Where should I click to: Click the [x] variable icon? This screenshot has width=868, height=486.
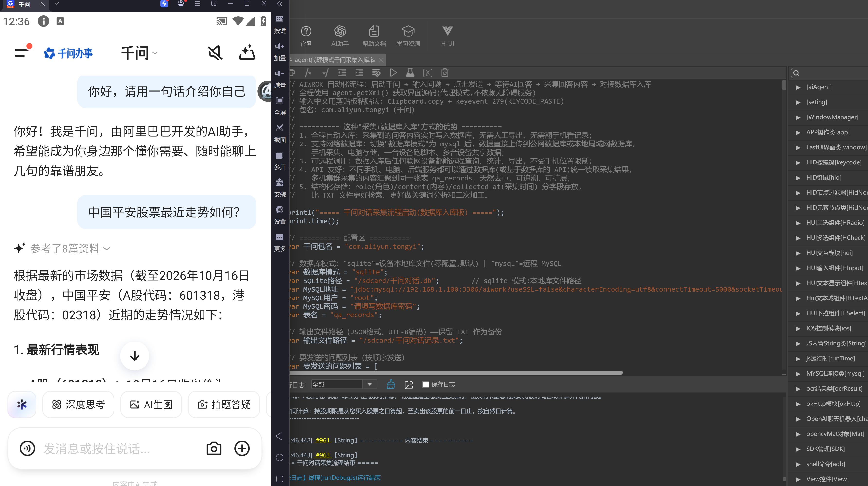[428, 72]
